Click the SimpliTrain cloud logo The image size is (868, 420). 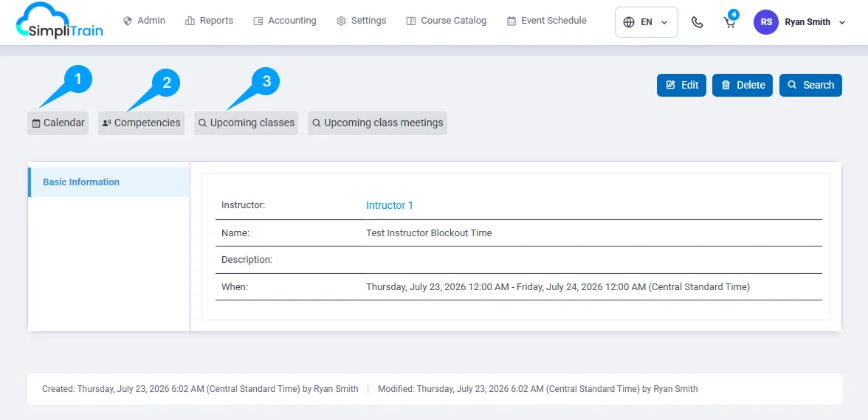coord(59,22)
